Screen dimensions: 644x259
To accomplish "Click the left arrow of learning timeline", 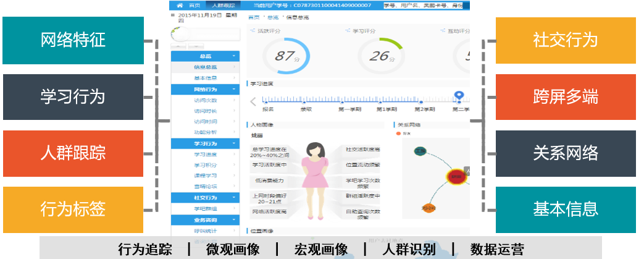I will 253,102.
